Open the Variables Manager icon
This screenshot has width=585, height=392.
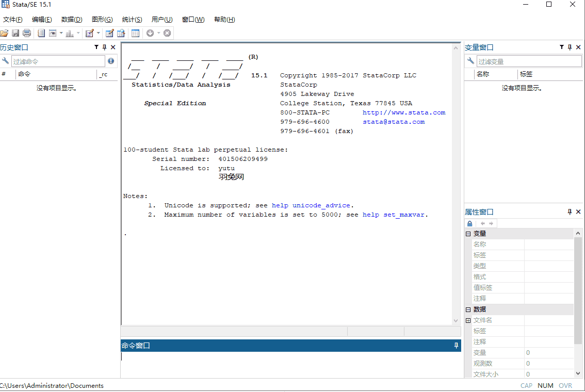click(135, 33)
